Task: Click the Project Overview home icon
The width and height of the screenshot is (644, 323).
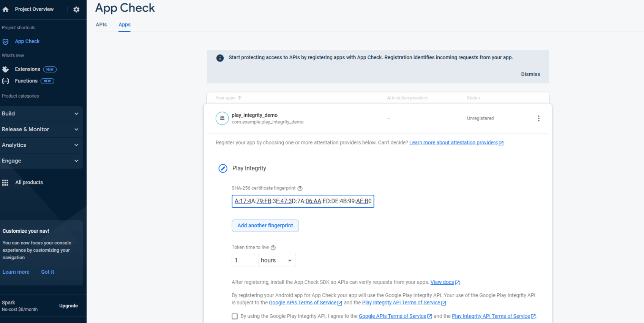Action: click(6, 9)
